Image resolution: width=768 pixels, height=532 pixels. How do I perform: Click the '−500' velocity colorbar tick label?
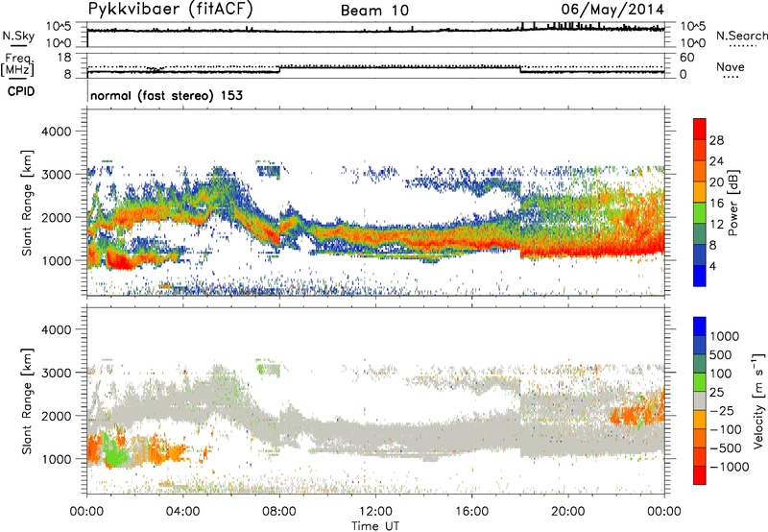[x=726, y=448]
